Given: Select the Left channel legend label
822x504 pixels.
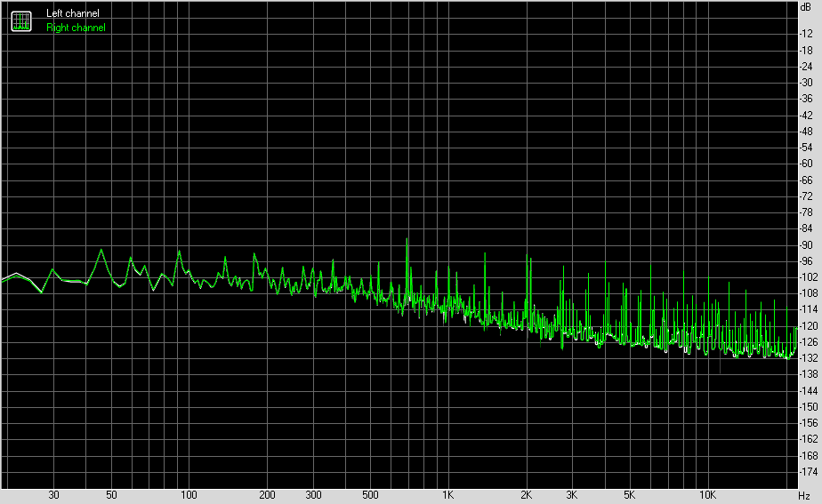Looking at the screenshot, I should [x=72, y=13].
